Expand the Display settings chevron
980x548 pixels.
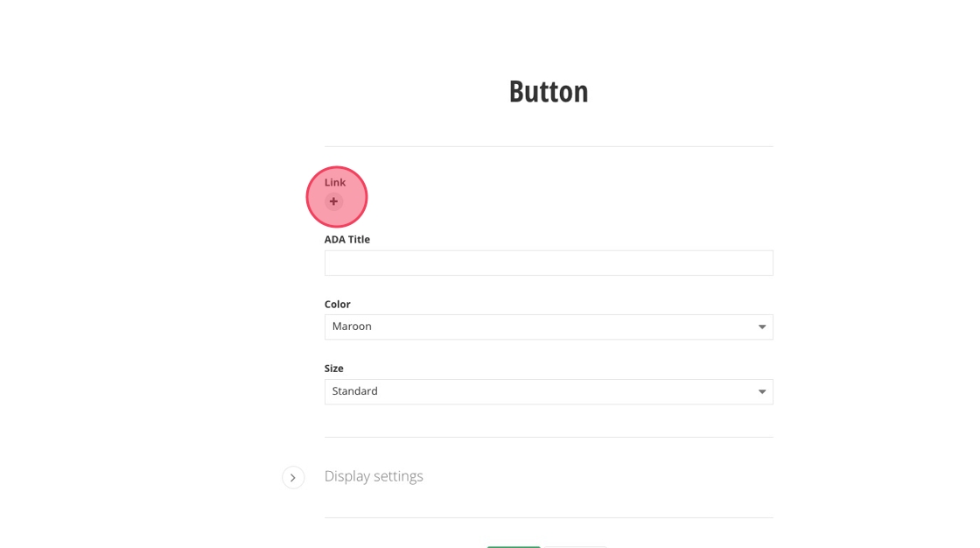[293, 477]
